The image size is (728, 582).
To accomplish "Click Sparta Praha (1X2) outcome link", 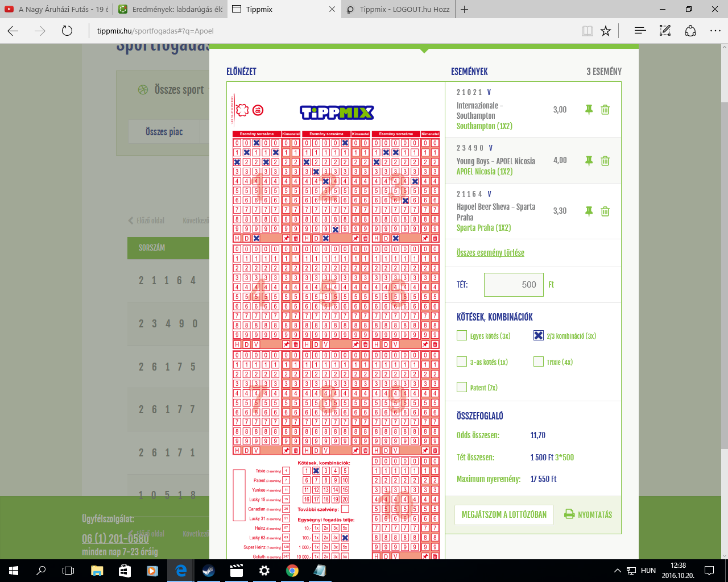I will (x=484, y=228).
